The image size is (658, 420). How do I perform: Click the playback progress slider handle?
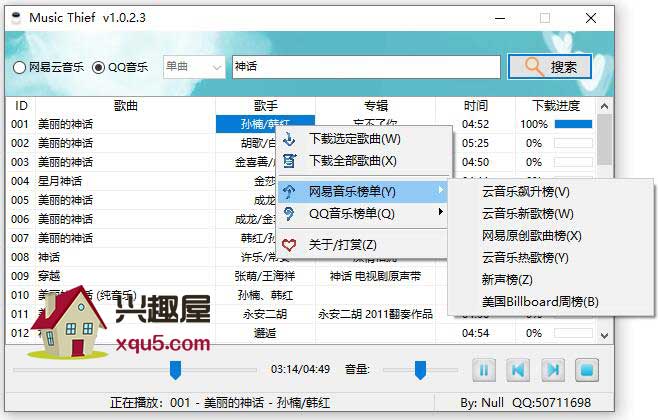pyautogui.click(x=175, y=370)
